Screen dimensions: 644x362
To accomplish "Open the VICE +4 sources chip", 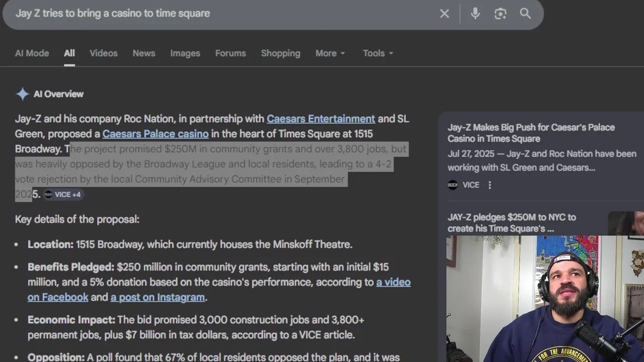I will pos(63,195).
